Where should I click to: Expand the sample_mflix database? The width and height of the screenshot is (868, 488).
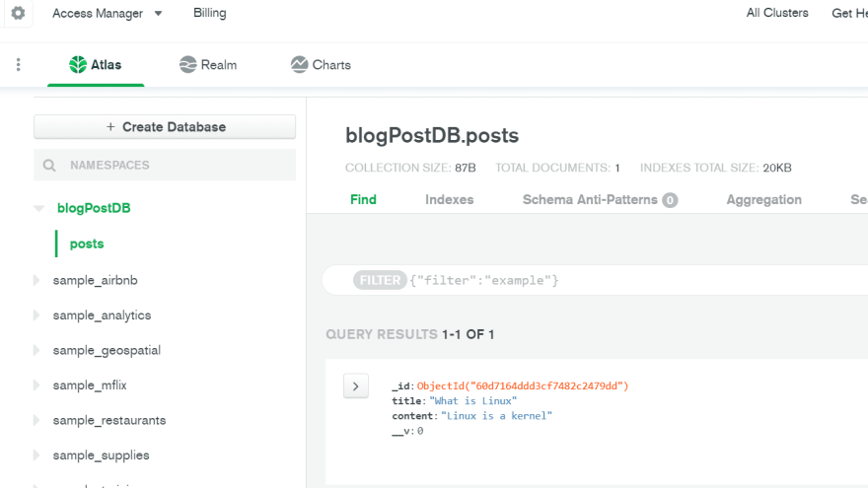click(x=36, y=385)
